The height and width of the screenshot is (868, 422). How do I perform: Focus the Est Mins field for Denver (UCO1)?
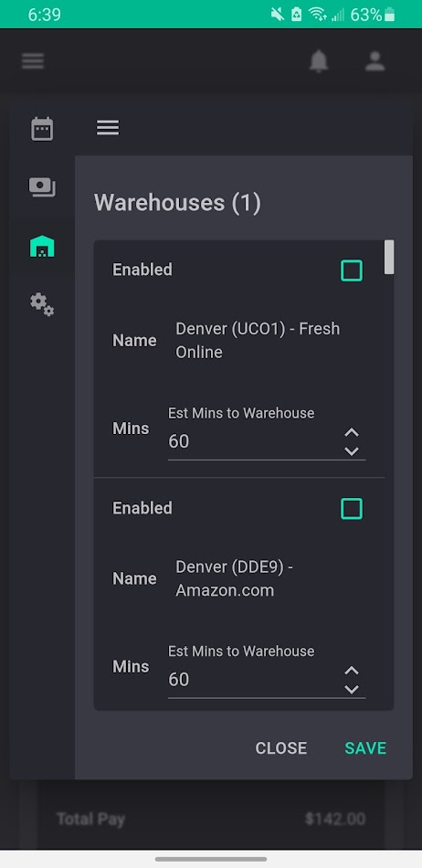(267, 441)
